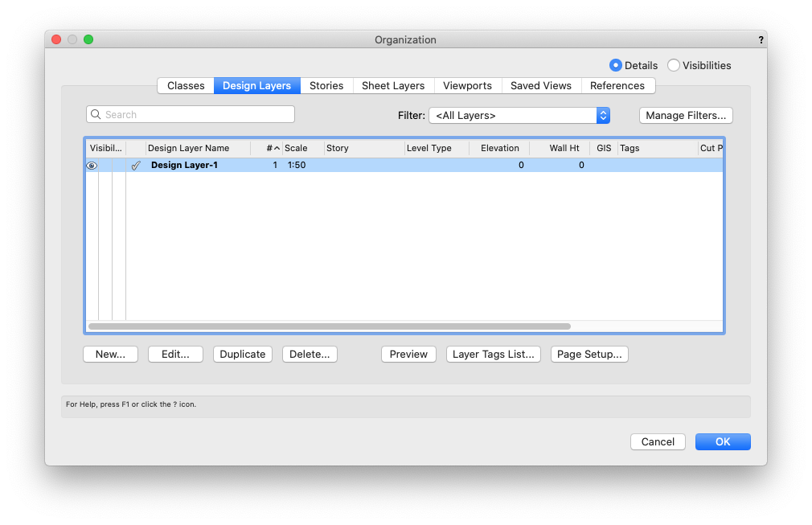Select the Details radio button

click(x=615, y=65)
